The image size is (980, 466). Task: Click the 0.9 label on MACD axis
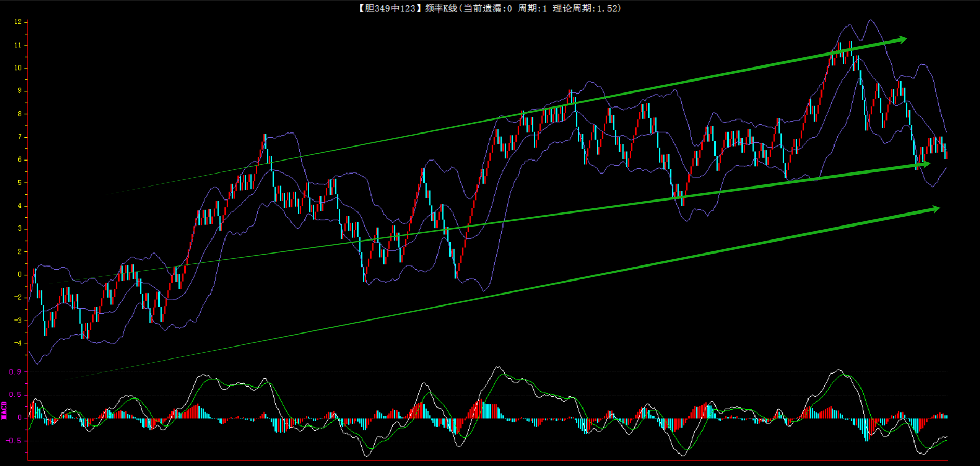tap(16, 372)
